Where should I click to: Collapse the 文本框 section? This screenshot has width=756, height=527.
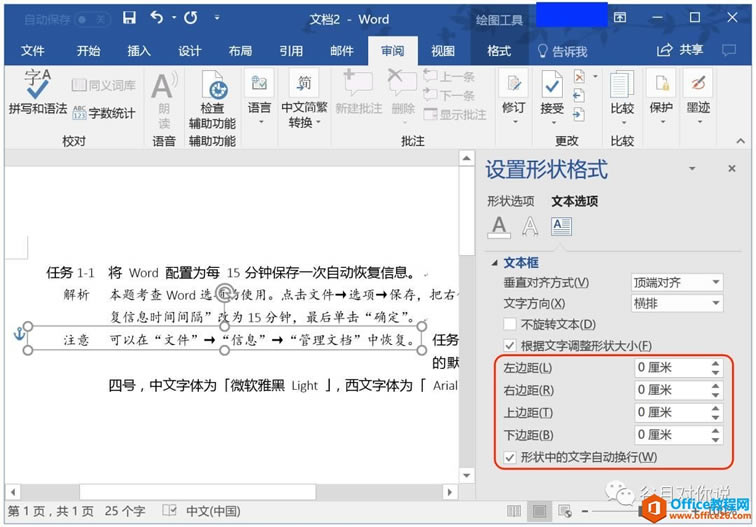[x=495, y=263]
